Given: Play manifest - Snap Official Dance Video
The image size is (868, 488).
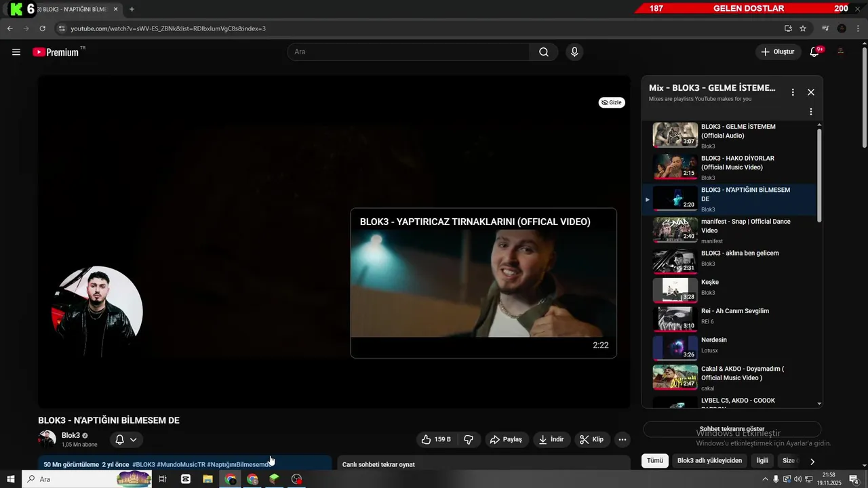Looking at the screenshot, I should (x=730, y=230).
